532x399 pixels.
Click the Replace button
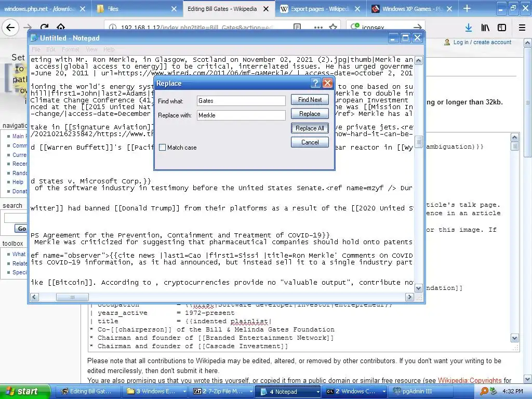pos(310,114)
